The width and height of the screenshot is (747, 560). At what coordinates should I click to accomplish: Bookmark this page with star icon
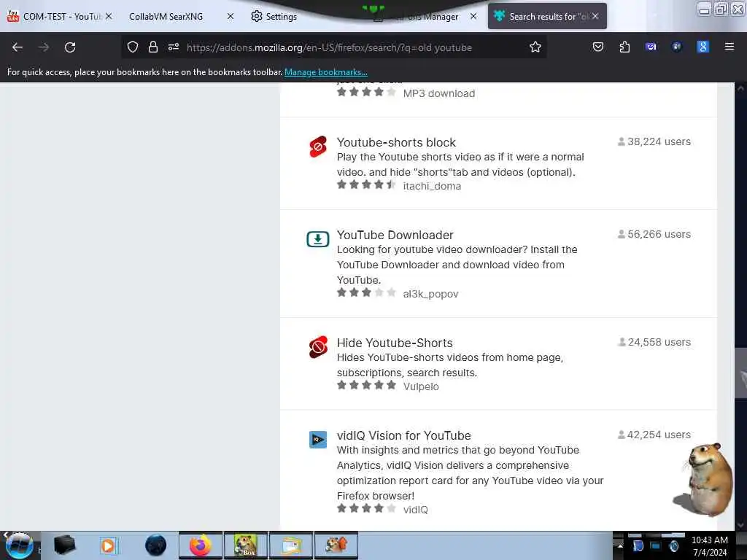tap(535, 47)
